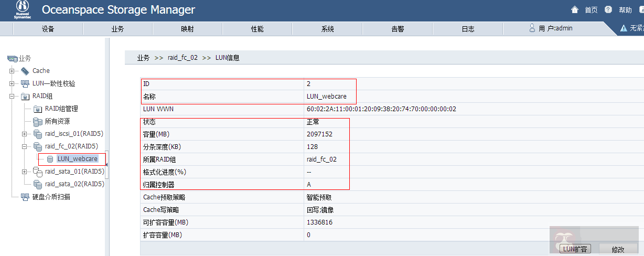Expand the raid_sata_01 node
The width and height of the screenshot is (644, 256).
pyautogui.click(x=25, y=172)
